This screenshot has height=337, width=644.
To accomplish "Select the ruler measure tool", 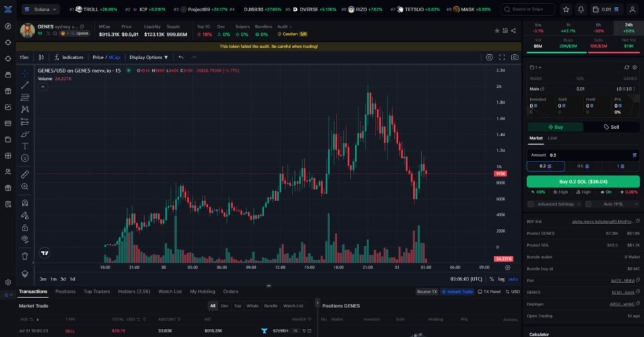I will point(25,174).
